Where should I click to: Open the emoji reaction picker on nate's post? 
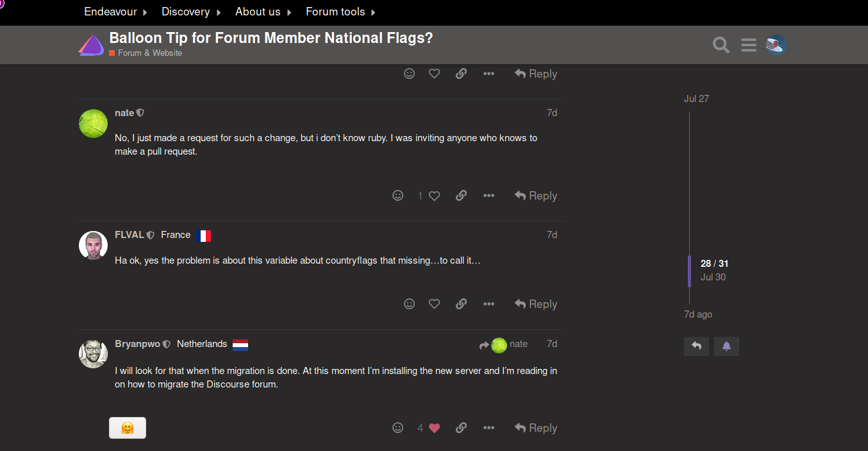[398, 195]
